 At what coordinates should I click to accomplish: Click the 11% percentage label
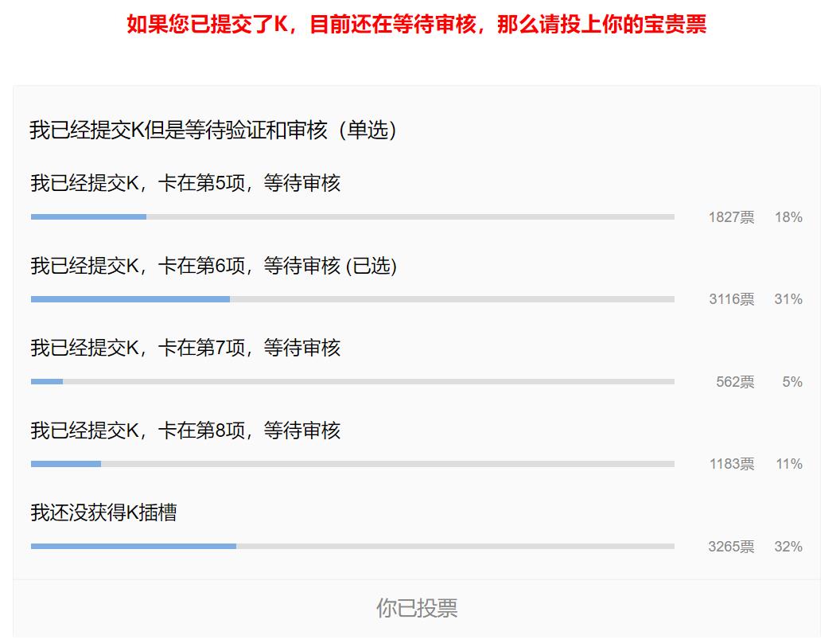(788, 464)
